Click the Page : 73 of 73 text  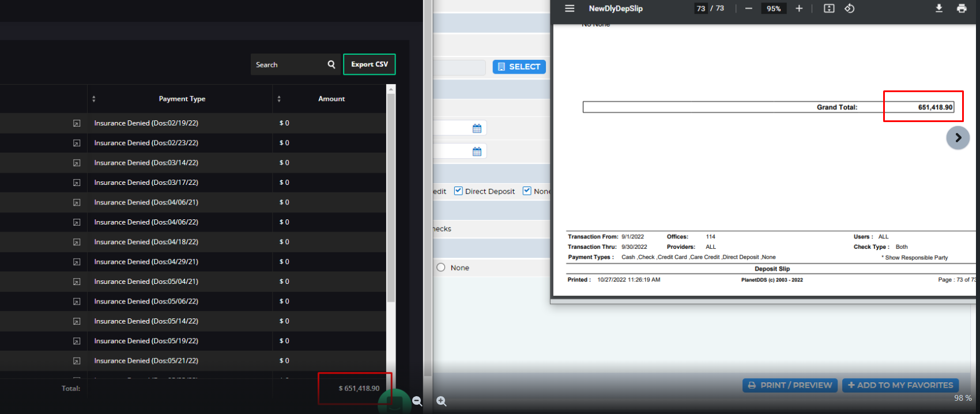pyautogui.click(x=957, y=280)
